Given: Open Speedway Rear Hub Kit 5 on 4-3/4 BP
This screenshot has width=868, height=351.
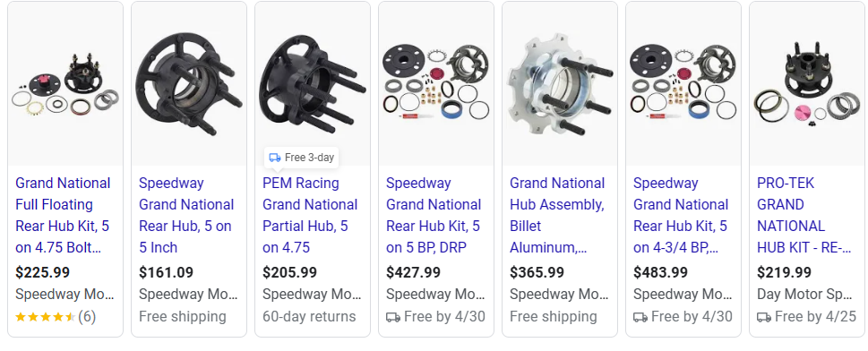Looking at the screenshot, I should tap(681, 216).
